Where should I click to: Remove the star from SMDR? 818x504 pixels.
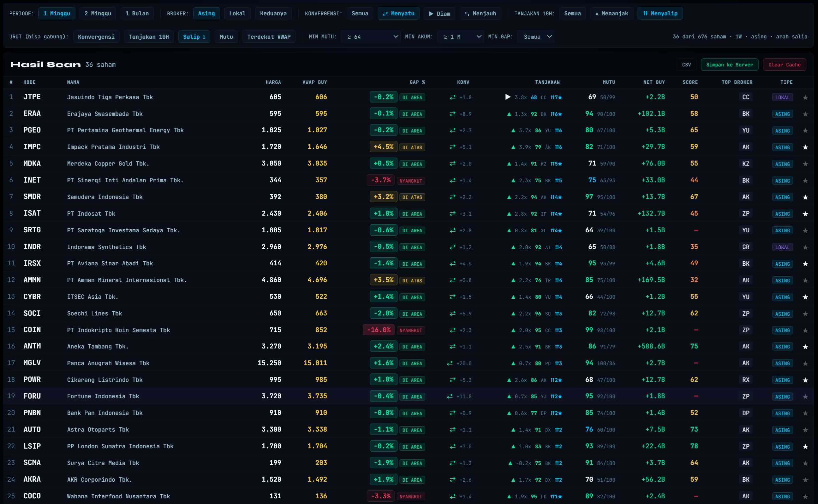(805, 197)
